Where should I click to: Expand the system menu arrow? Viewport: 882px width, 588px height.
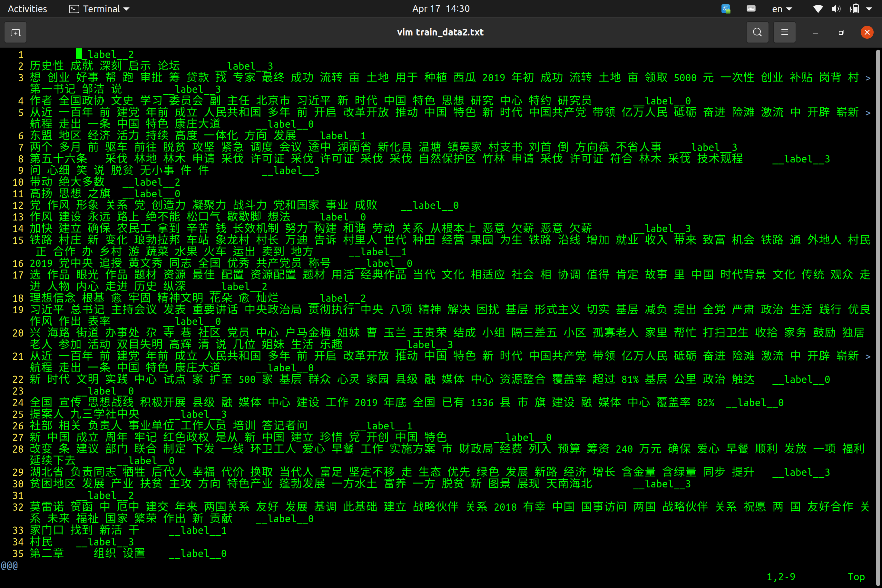click(869, 9)
